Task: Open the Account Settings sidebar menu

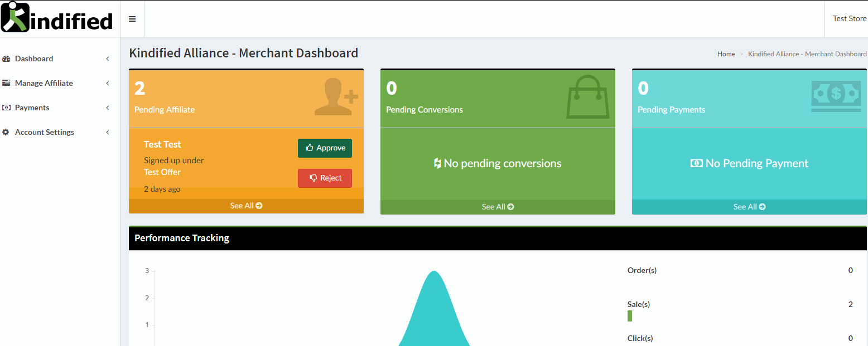Action: [60, 132]
